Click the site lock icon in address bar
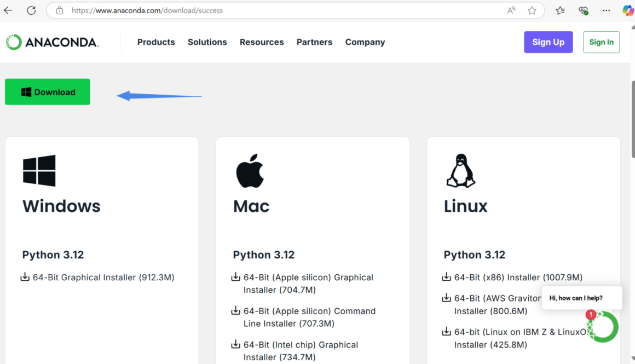Viewport: 635px width, 364px height. pyautogui.click(x=60, y=10)
